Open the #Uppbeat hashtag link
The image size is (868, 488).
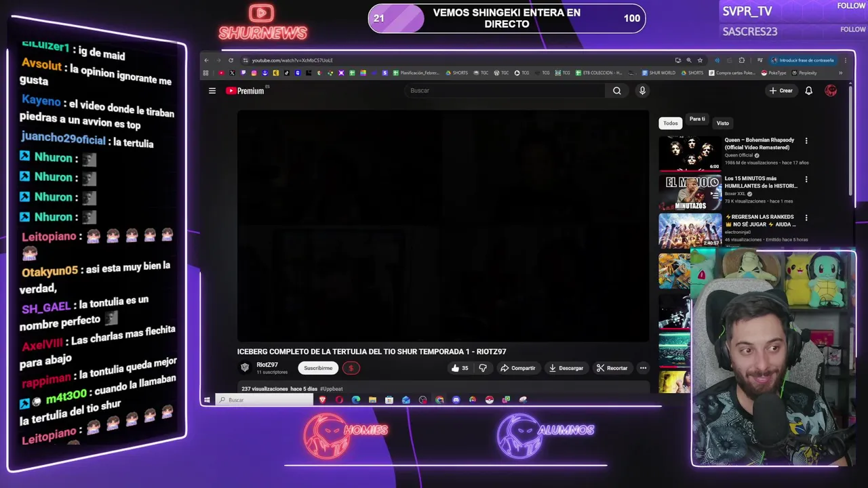point(332,389)
